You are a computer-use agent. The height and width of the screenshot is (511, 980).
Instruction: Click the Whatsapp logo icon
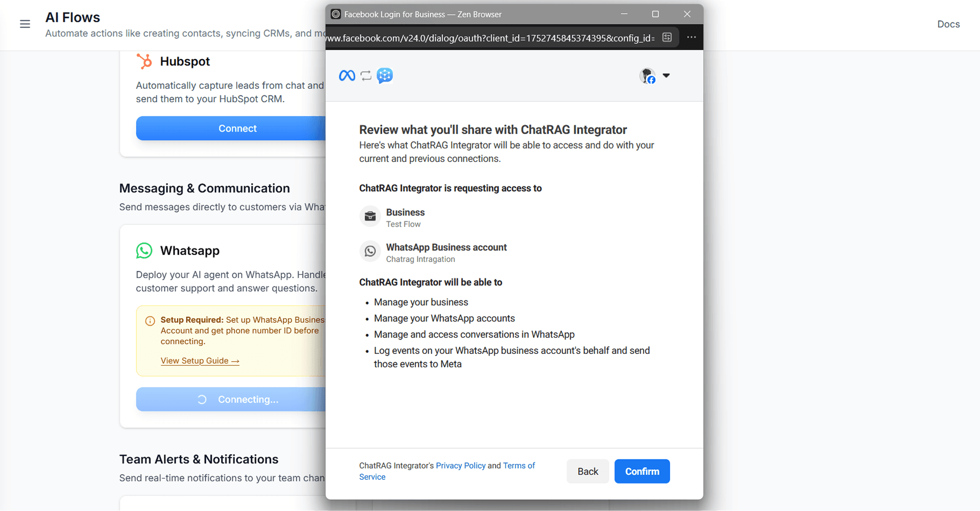(x=144, y=250)
